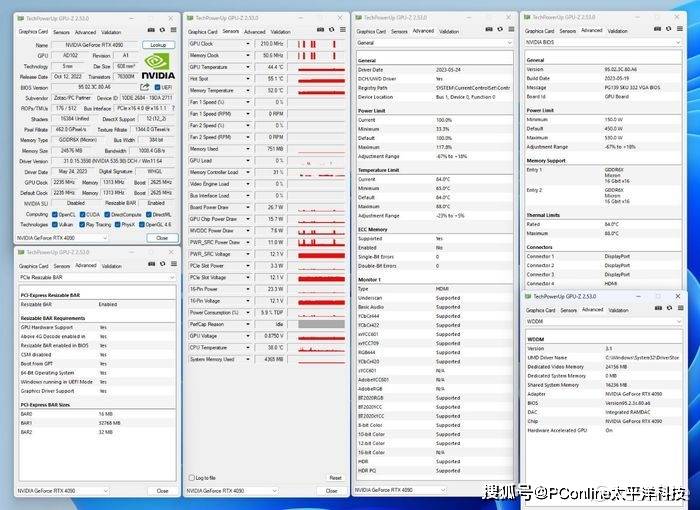The image size is (700, 510).
Task: Switch to Validation tab in main Graphics Card window
Action: click(111, 32)
